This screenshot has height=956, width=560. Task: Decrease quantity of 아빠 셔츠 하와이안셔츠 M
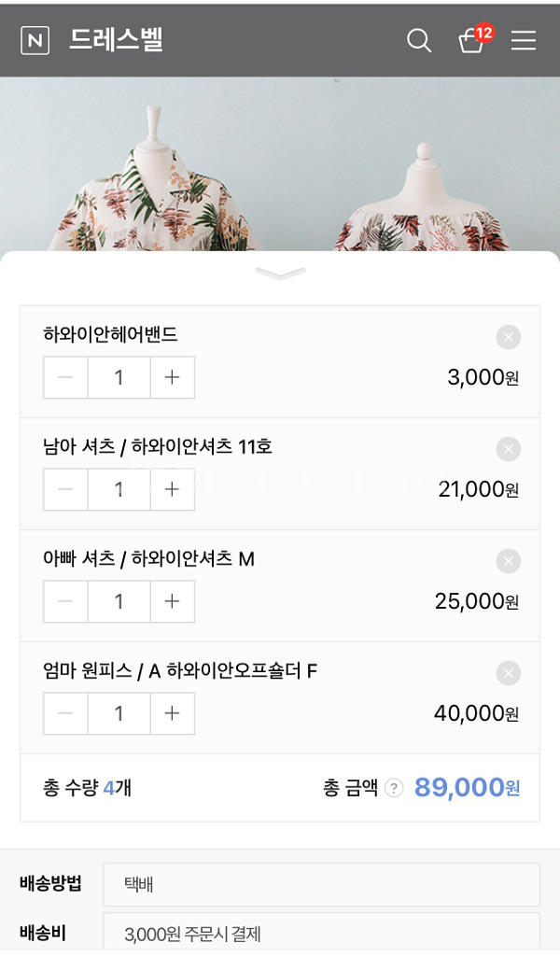tap(64, 601)
